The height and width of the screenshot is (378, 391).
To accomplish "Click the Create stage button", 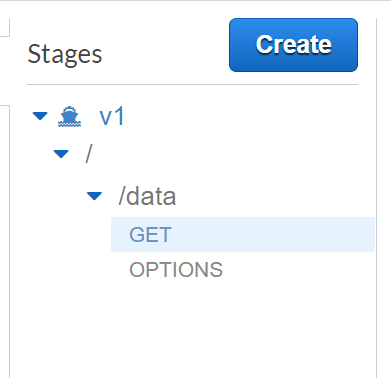I will coord(293,45).
